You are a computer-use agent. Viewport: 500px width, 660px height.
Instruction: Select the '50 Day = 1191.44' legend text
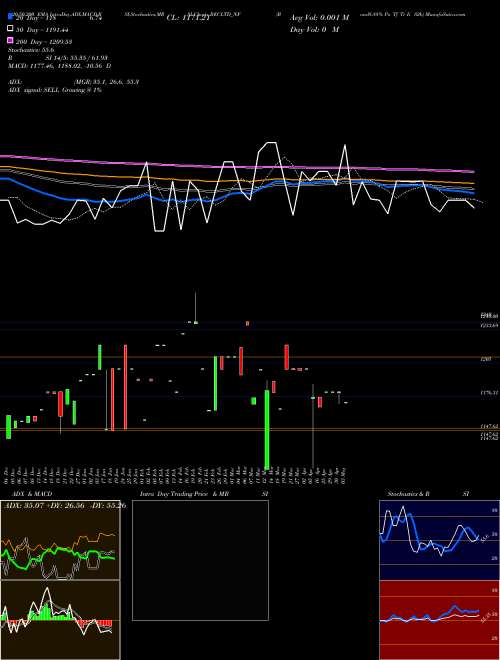click(42, 30)
